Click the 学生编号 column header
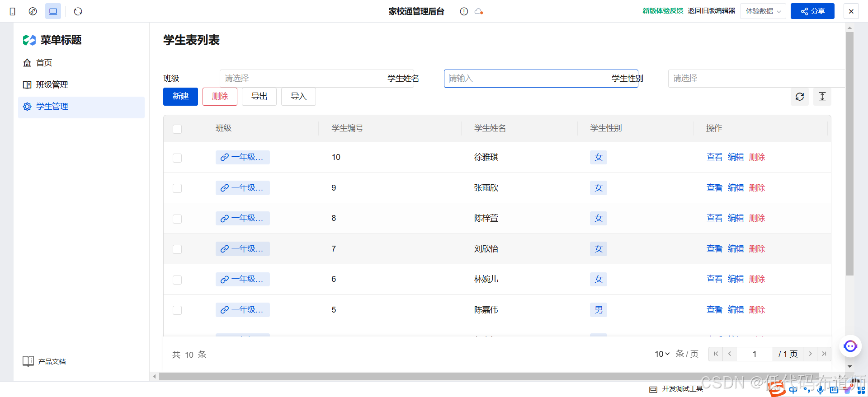Viewport: 868px width, 397px height. [347, 128]
